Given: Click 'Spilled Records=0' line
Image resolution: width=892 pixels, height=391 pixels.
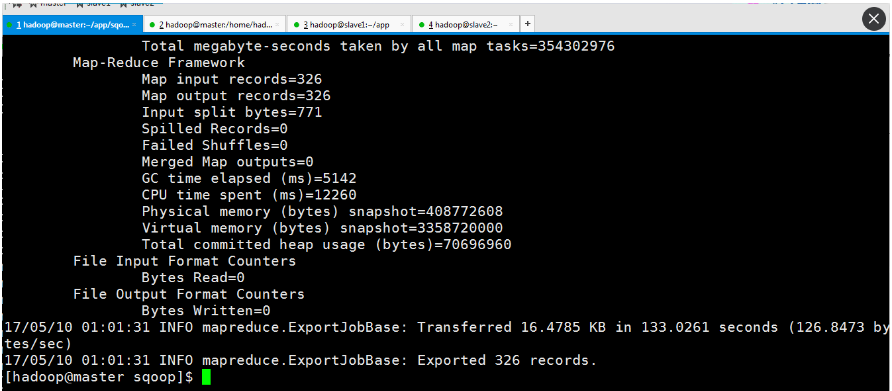Looking at the screenshot, I should tap(214, 129).
